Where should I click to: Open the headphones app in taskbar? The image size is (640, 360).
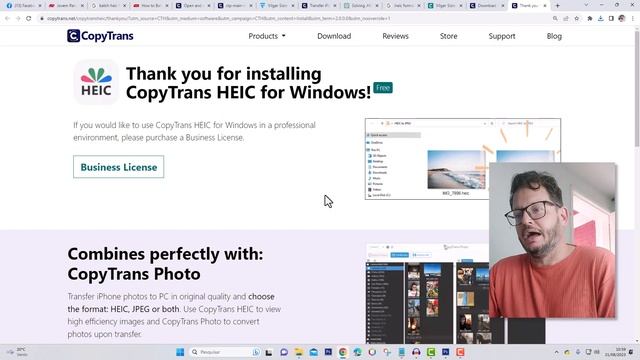(x=416, y=352)
